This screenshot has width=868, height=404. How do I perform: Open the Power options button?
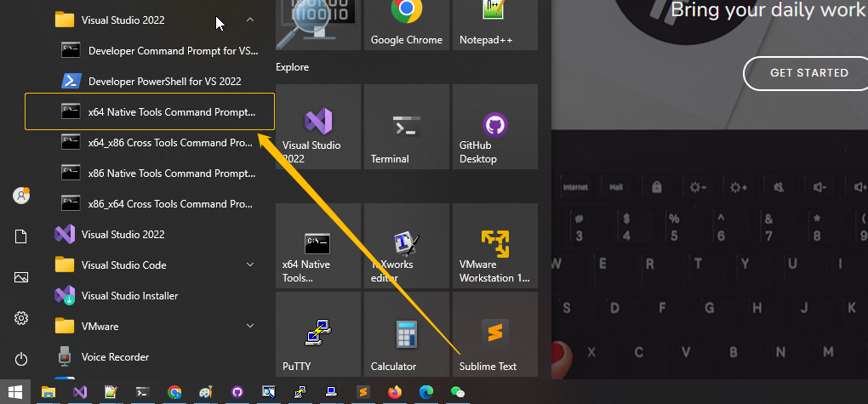[21, 359]
